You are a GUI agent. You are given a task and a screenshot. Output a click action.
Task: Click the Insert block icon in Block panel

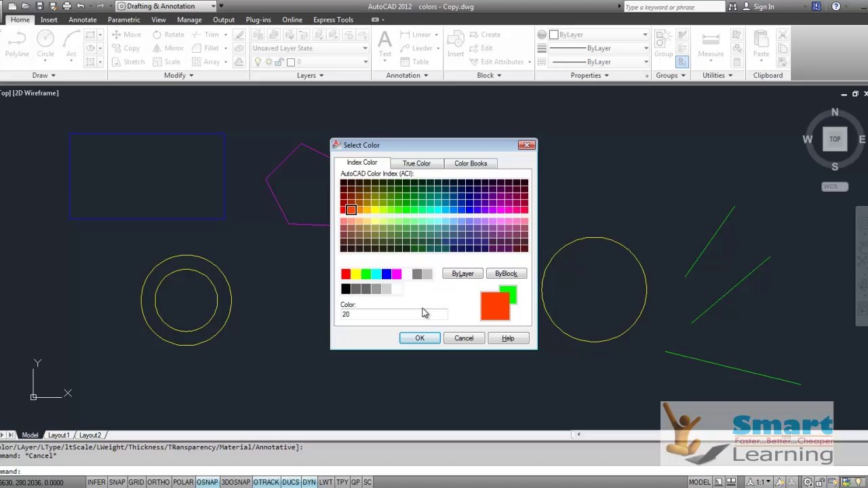pyautogui.click(x=456, y=45)
